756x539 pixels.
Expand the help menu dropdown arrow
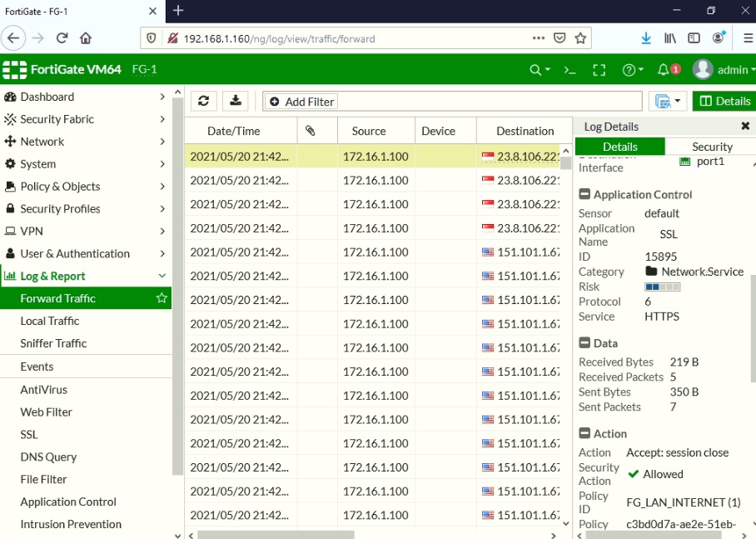pyautogui.click(x=642, y=70)
